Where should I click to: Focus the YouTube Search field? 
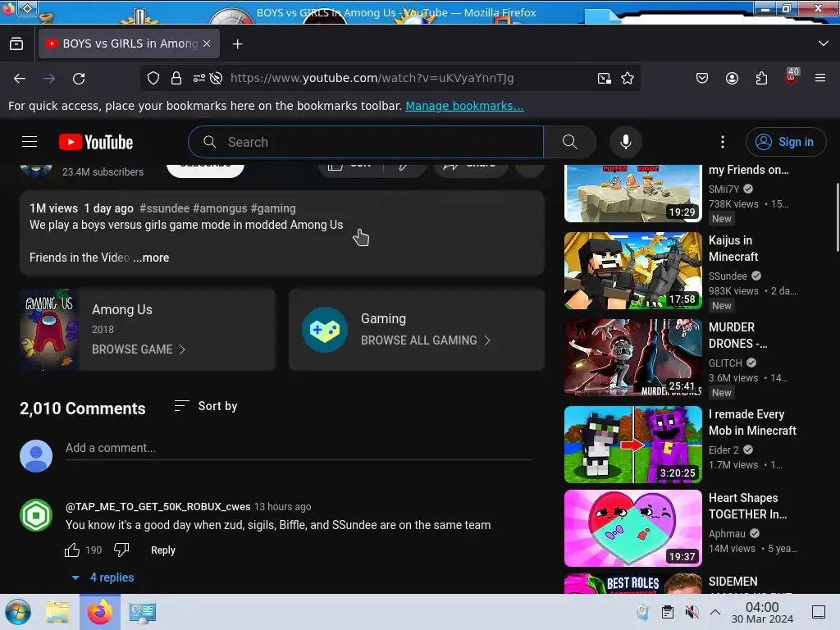[x=366, y=142]
